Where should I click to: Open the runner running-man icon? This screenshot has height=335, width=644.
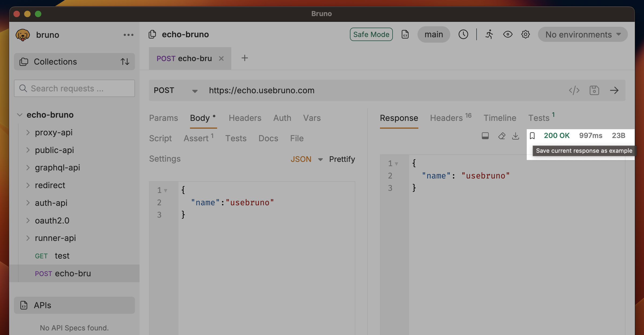(489, 34)
